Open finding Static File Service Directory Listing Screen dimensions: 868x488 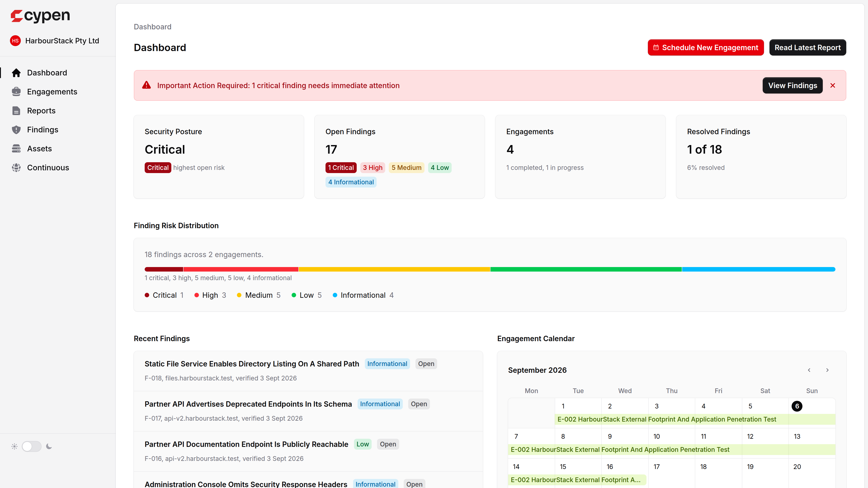coord(252,364)
